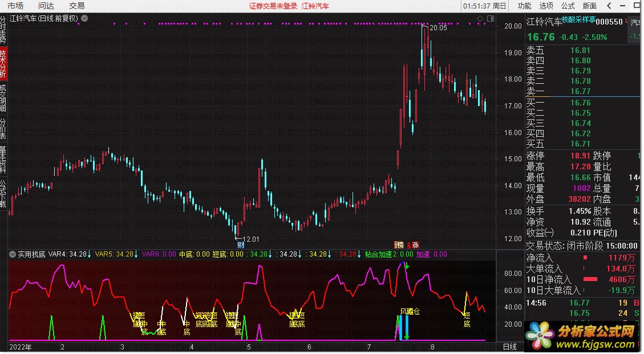Click the 买四 price 16.72
The height and width of the screenshot is (354, 644).
(x=580, y=133)
